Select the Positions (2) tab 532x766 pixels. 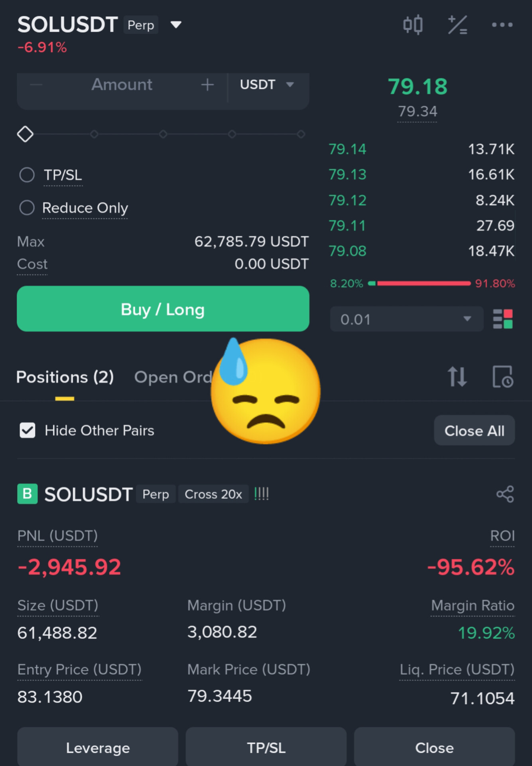[x=65, y=377]
